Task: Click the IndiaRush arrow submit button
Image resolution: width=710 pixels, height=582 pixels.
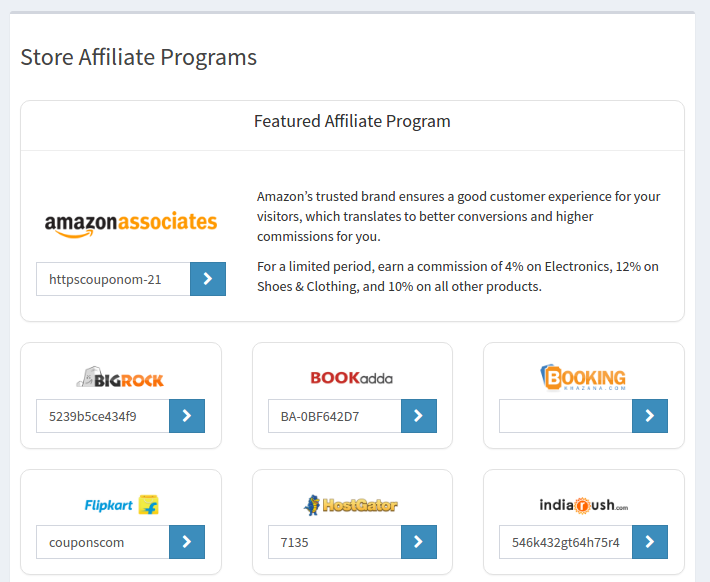Action: point(650,542)
